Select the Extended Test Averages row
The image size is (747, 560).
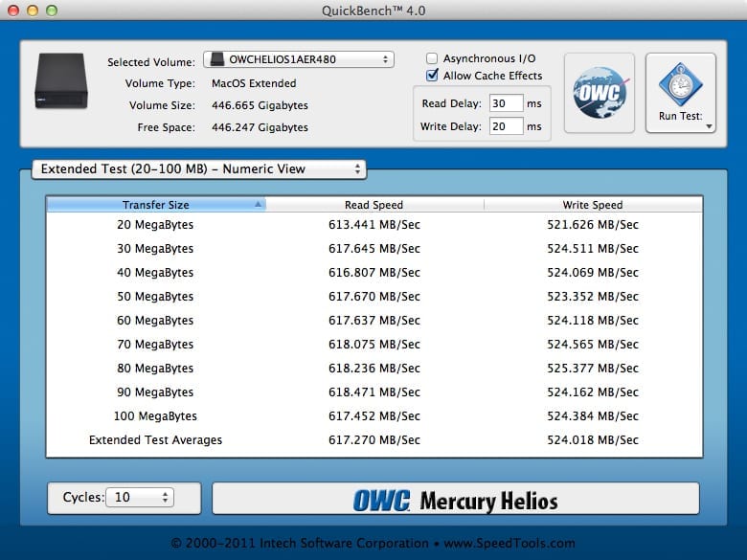373,440
